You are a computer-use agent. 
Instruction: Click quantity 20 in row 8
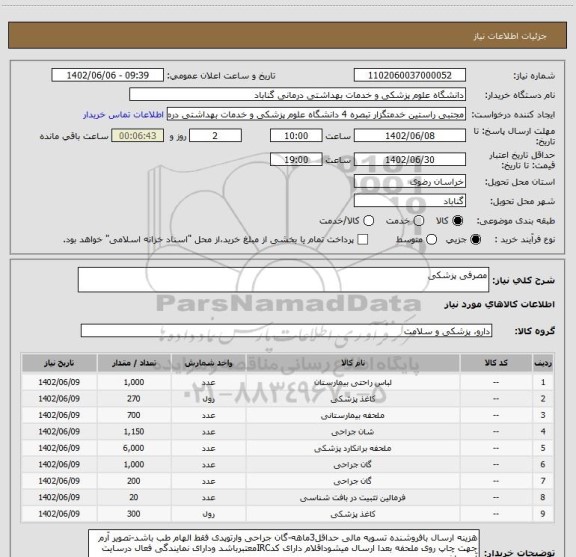134,497
